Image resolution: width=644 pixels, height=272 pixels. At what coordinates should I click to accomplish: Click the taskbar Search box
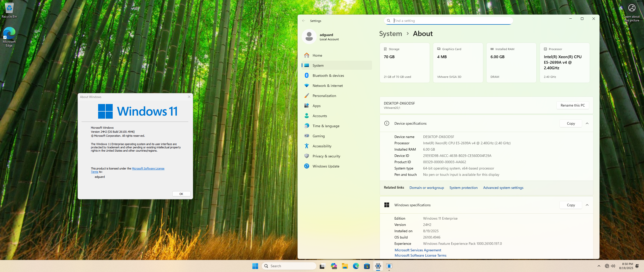click(289, 266)
